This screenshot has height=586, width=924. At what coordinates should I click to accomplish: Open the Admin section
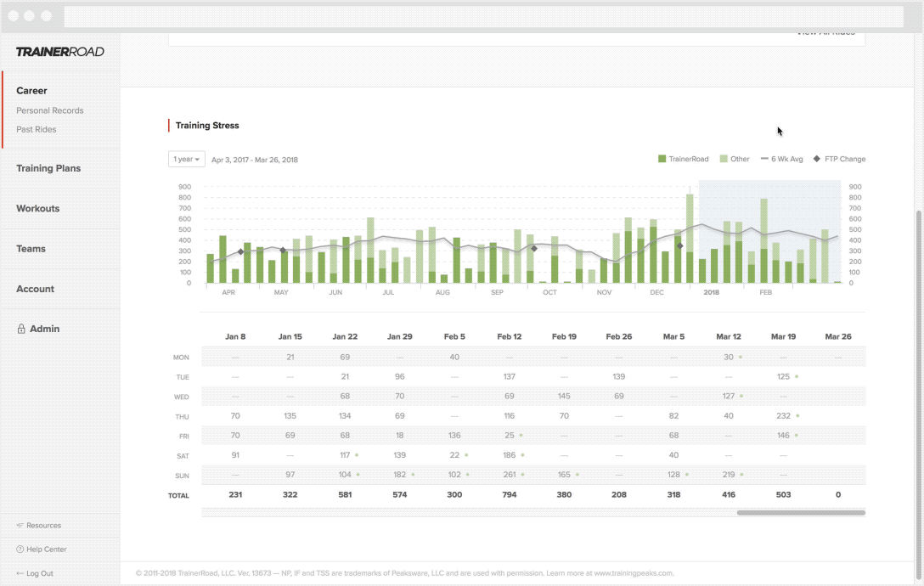tap(45, 329)
